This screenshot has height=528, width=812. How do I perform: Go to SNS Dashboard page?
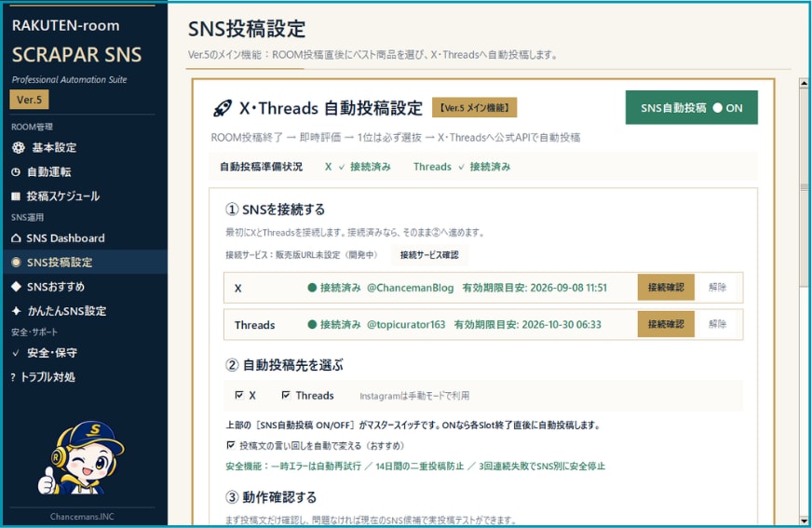click(x=85, y=238)
